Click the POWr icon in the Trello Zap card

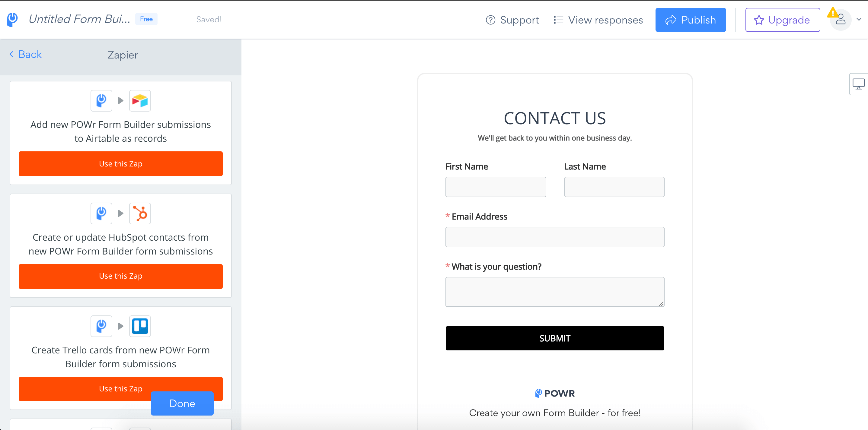pyautogui.click(x=101, y=326)
